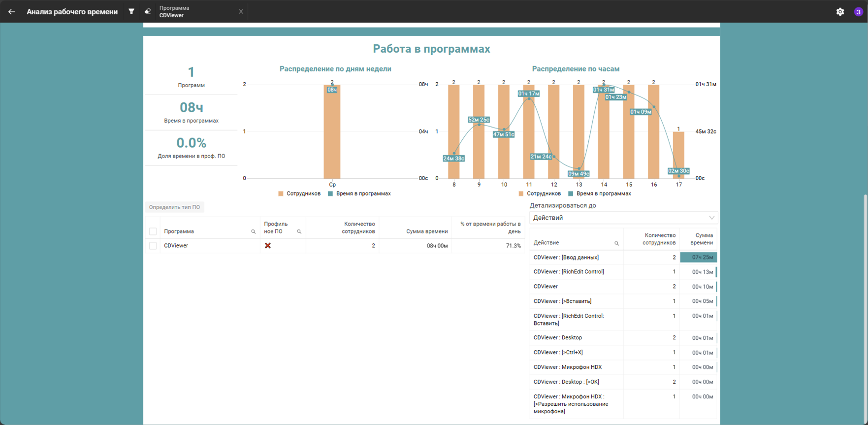Toggle Сотрудников legend in weekday chart
This screenshot has width=868, height=425.
[299, 194]
